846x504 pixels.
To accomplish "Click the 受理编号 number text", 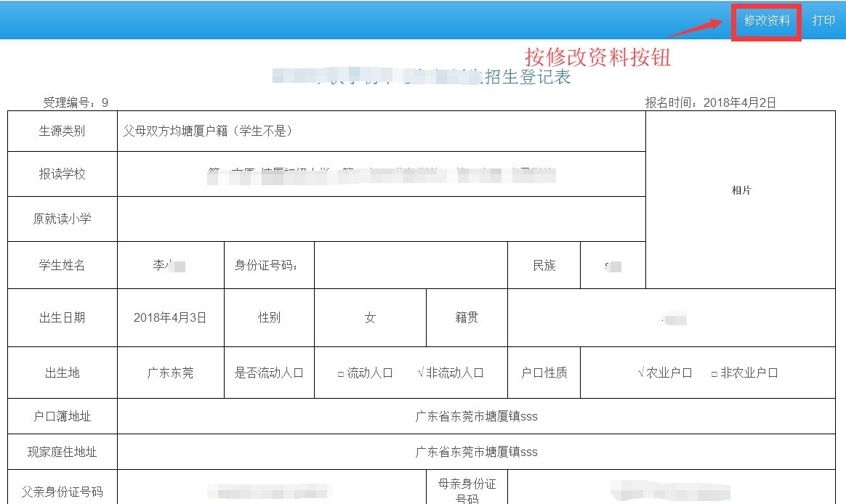I will pyautogui.click(x=76, y=102).
